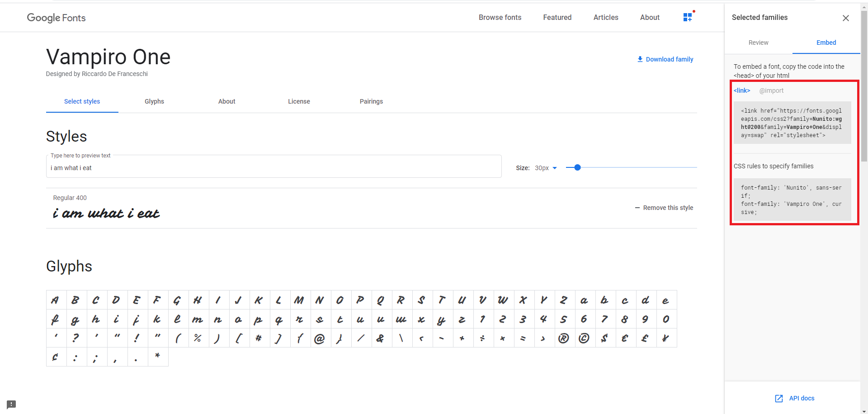Image resolution: width=868 pixels, height=414 pixels.
Task: Click designer name Riccardo De Franceschi
Action: click(115, 74)
